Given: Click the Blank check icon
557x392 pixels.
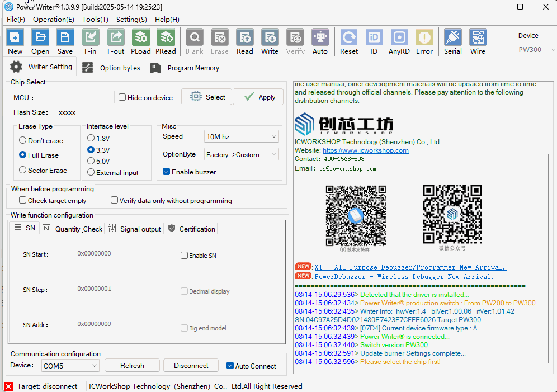Looking at the screenshot, I should click(195, 37).
